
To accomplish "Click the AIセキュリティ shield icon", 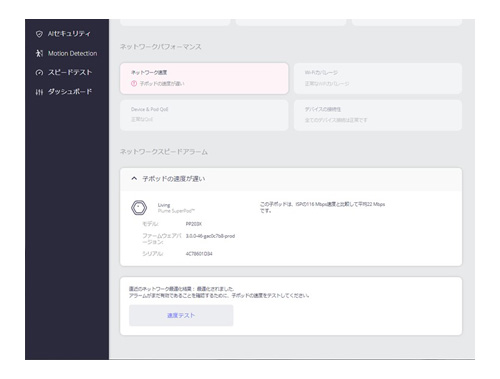I will (x=39, y=34).
